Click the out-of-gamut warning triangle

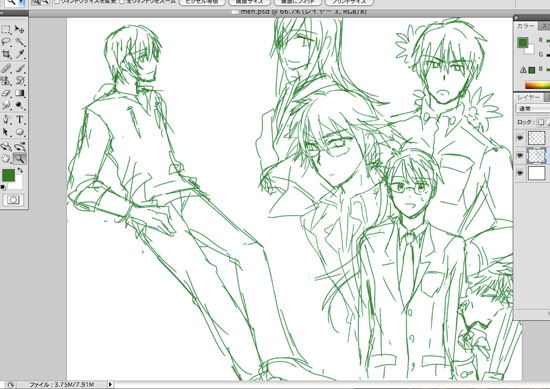[x=523, y=70]
